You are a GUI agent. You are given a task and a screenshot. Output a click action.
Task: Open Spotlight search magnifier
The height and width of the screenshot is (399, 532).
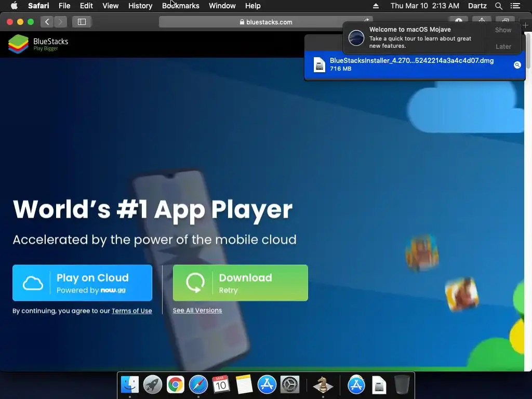(498, 6)
